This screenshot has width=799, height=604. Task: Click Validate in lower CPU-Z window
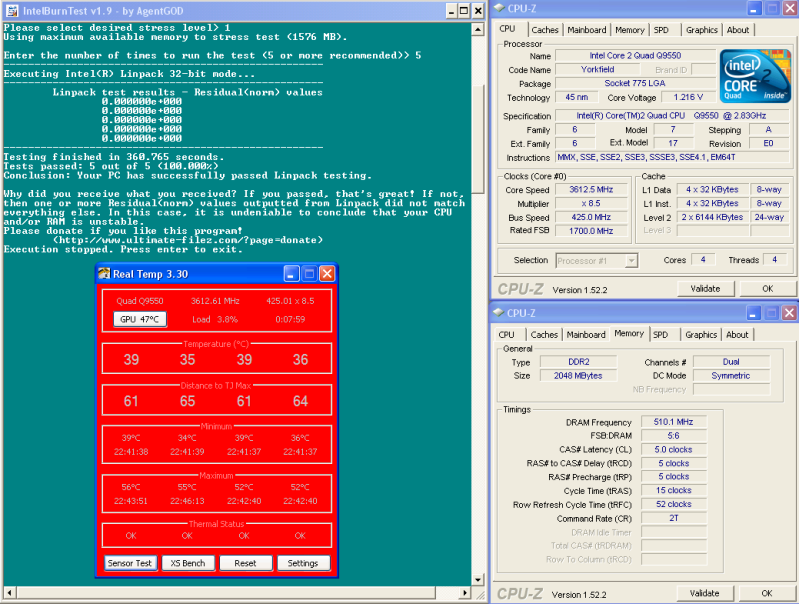705,593
